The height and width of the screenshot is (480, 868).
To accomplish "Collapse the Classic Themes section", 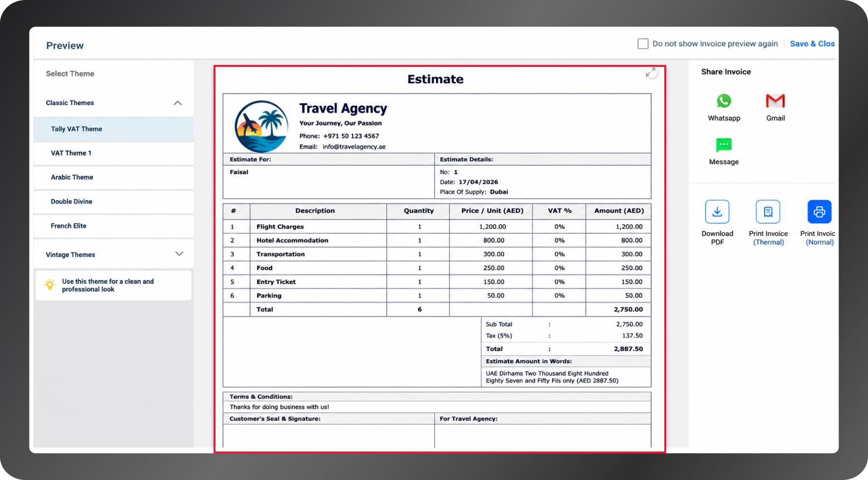I will coord(178,103).
